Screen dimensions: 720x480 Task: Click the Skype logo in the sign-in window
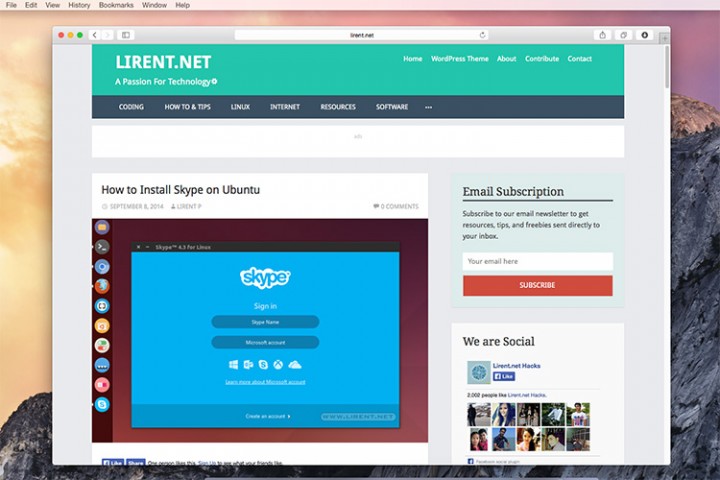point(265,277)
